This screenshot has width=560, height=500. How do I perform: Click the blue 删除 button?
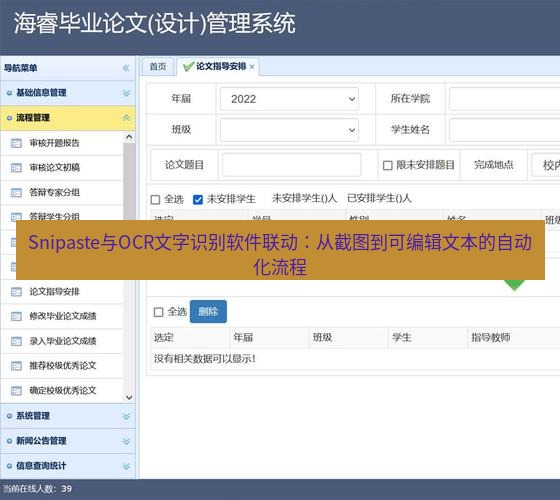[x=208, y=311]
